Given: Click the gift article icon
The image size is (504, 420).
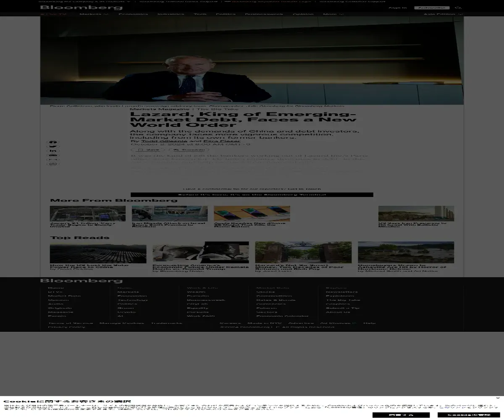Looking at the screenshot, I should click(x=53, y=164).
